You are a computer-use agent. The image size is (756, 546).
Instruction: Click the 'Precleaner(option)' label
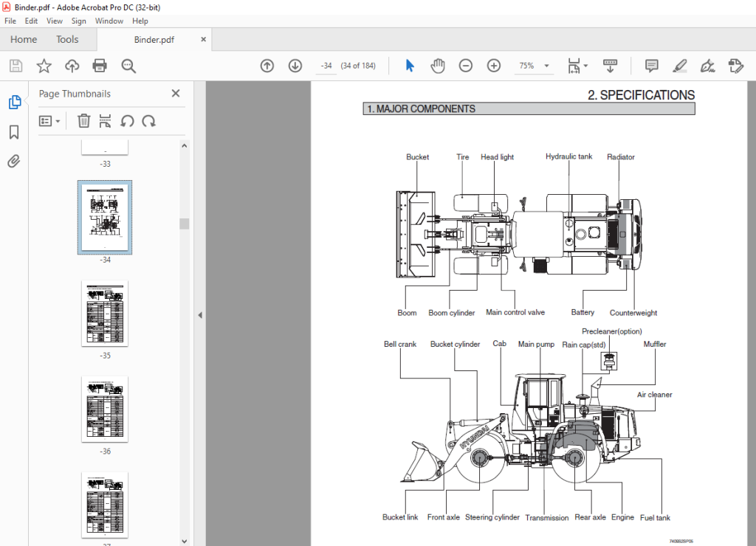[x=612, y=331]
